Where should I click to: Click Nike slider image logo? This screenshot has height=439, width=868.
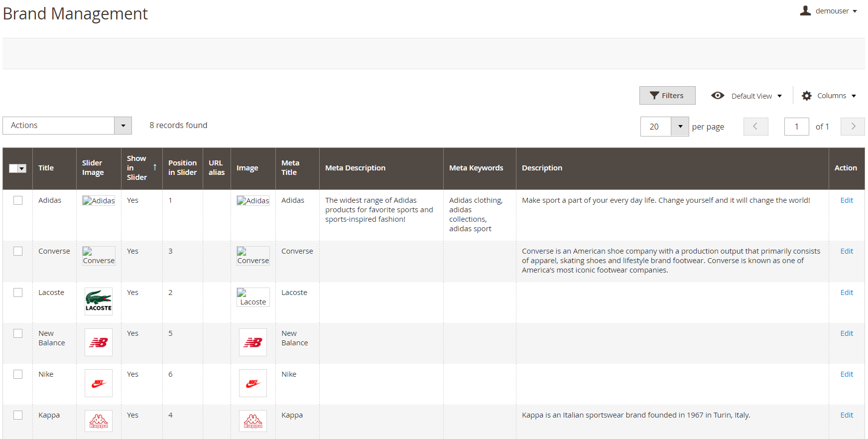coord(99,383)
